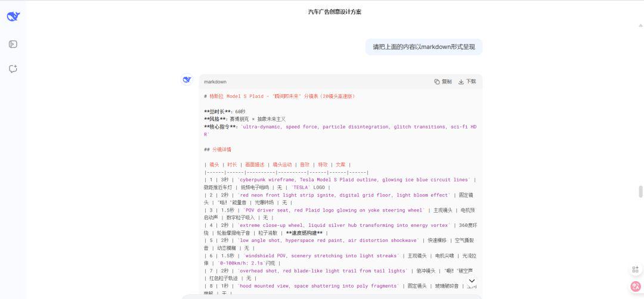This screenshot has height=299, width=644.
Task: Click the pink translate floating icon
Action: coord(636,286)
